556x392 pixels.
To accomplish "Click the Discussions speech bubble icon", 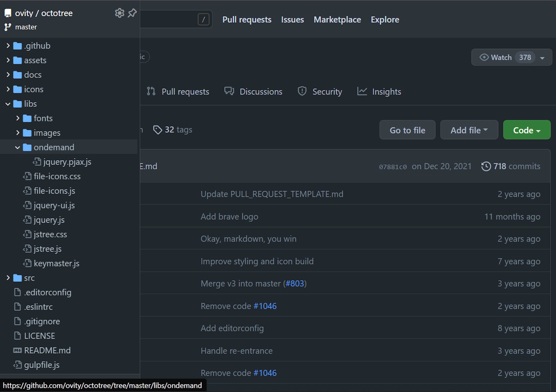I will pyautogui.click(x=229, y=91).
